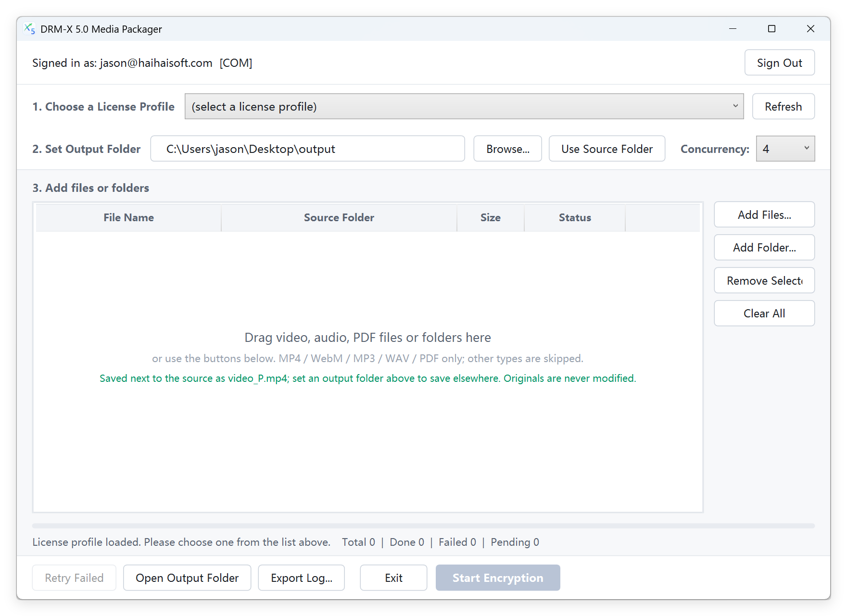This screenshot has height=616, width=847.
Task: Export the log file
Action: point(301,578)
